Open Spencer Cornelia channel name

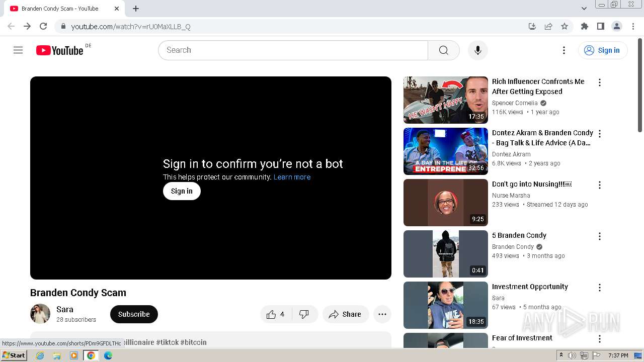click(x=515, y=103)
